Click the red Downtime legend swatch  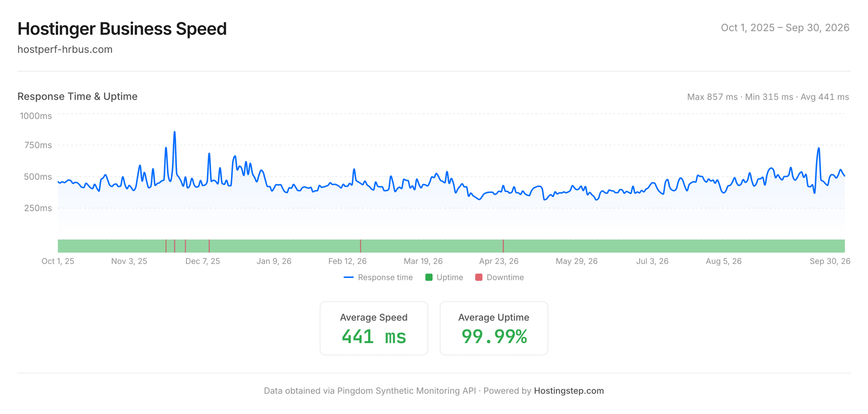(479, 277)
